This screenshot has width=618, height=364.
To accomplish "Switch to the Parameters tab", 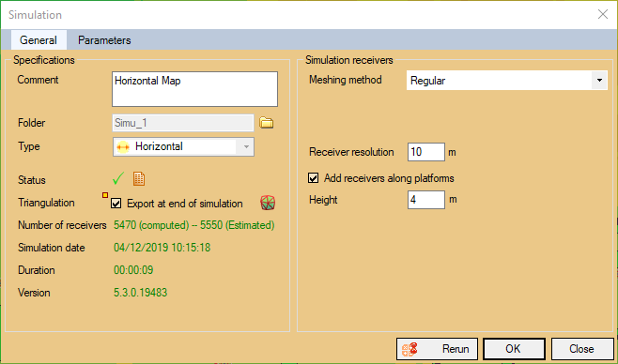I will pyautogui.click(x=104, y=40).
